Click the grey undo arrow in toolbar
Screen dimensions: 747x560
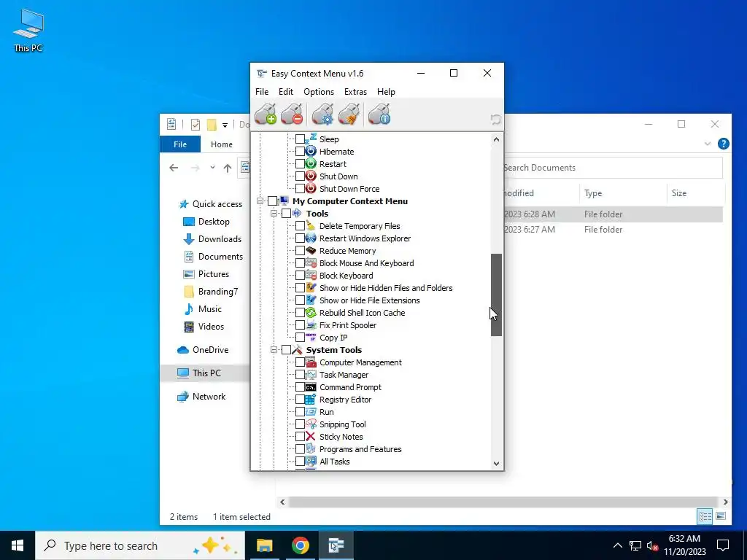[495, 120]
